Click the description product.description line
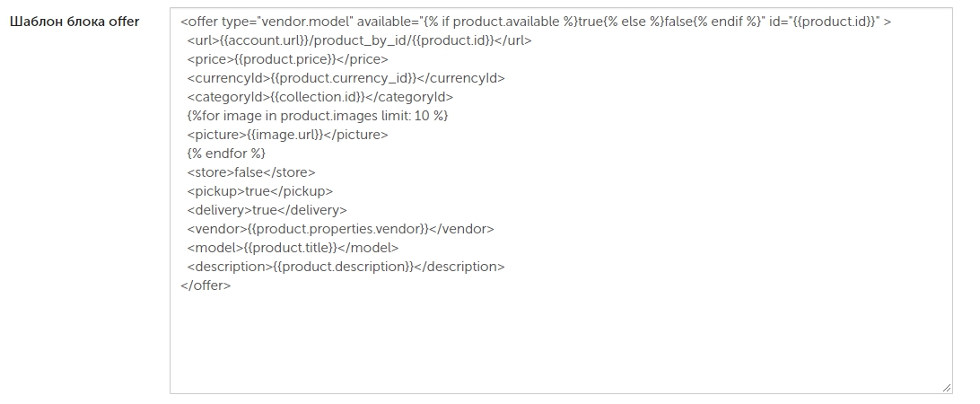Viewport: 980px width, 404px height. (x=346, y=267)
